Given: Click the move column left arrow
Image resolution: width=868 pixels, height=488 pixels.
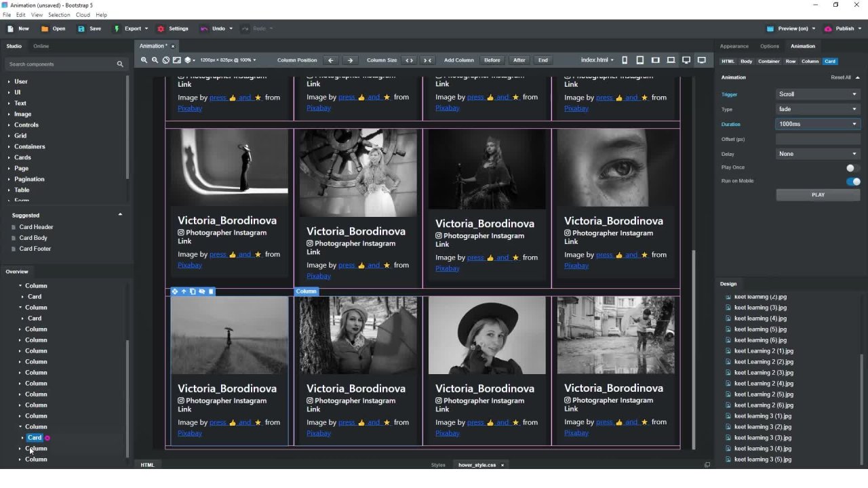Looking at the screenshot, I should [x=331, y=60].
